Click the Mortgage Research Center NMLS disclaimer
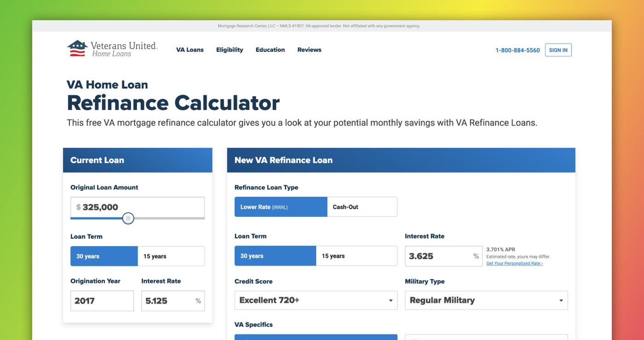This screenshot has width=644, height=340. (x=319, y=26)
